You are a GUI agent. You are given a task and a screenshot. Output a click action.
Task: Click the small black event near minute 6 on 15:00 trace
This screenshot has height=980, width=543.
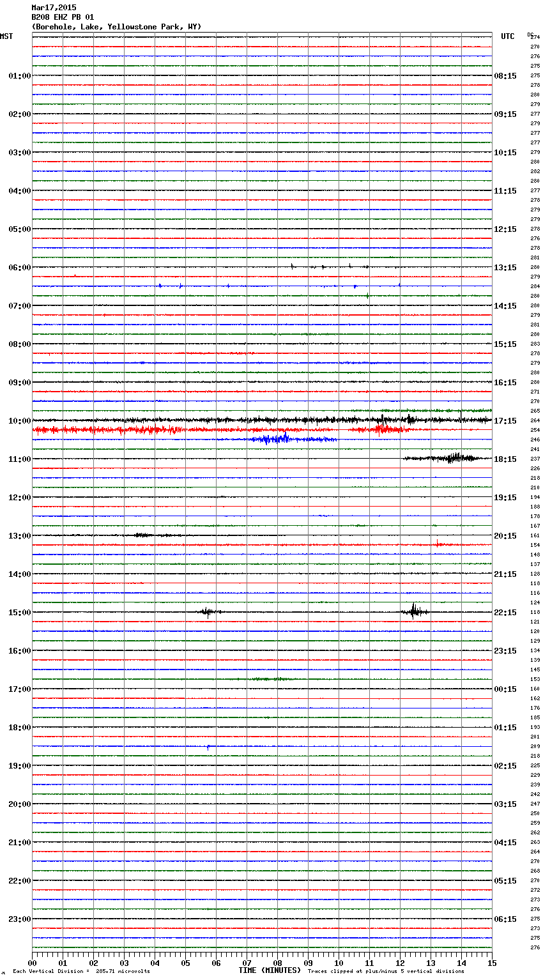tap(208, 612)
